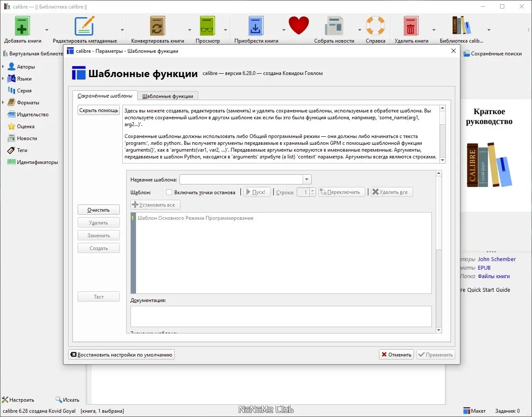Image resolution: width=532 pixels, height=417 pixels.
Task: Open the View (Просмотр) glasses icon
Action: pos(208,26)
